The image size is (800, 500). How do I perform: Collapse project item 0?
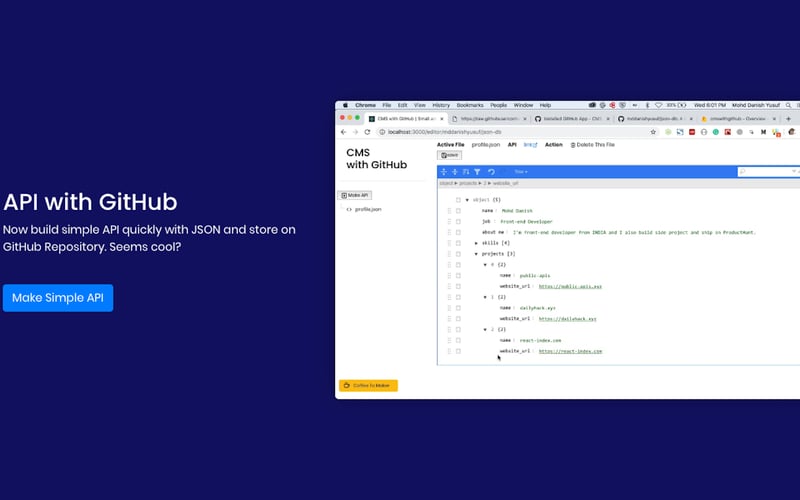pyautogui.click(x=485, y=265)
